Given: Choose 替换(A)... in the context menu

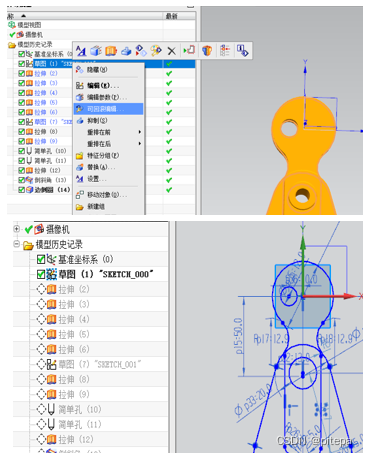Looking at the screenshot, I should click(109, 167).
